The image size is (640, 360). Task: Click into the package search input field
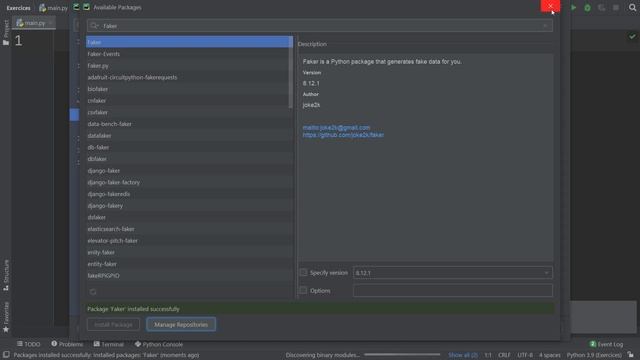tap(320, 26)
